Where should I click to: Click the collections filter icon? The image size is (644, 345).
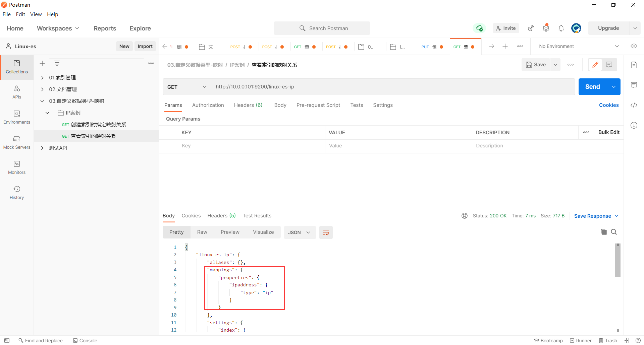pyautogui.click(x=57, y=63)
